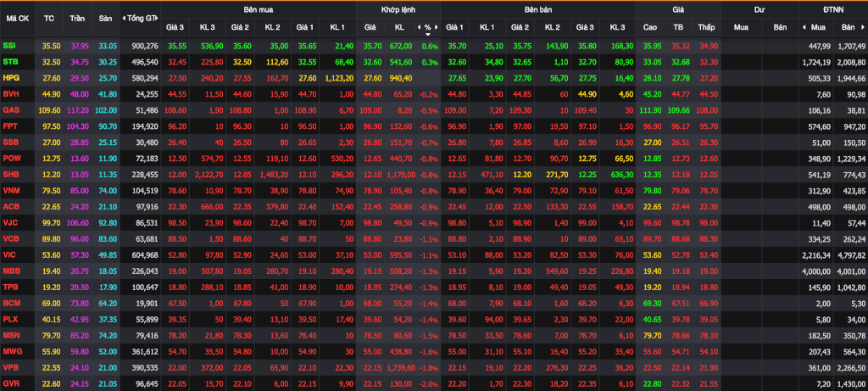Click the Cao high price header
This screenshot has width=868, height=391.
[650, 27]
